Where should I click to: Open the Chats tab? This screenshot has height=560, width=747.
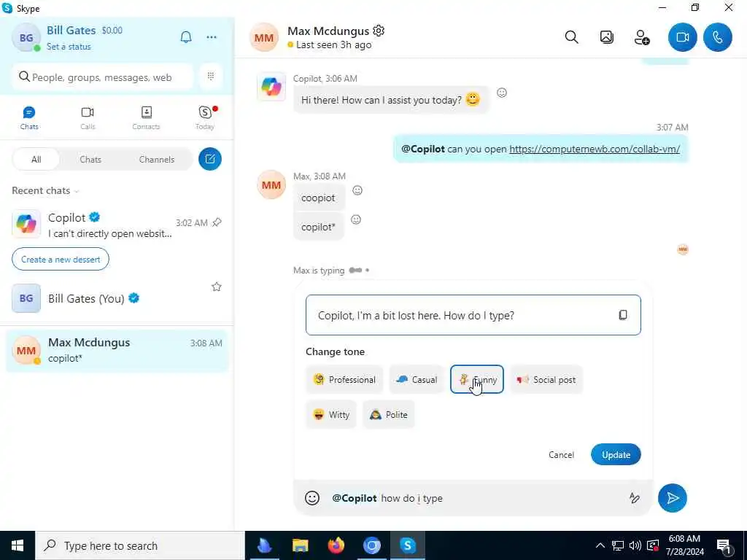(x=29, y=117)
